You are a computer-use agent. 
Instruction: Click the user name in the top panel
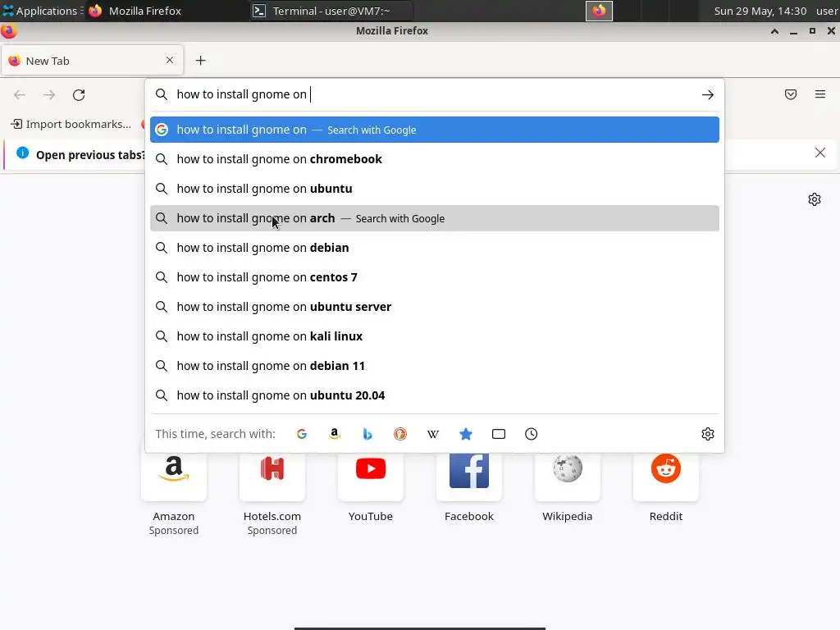coord(827,11)
